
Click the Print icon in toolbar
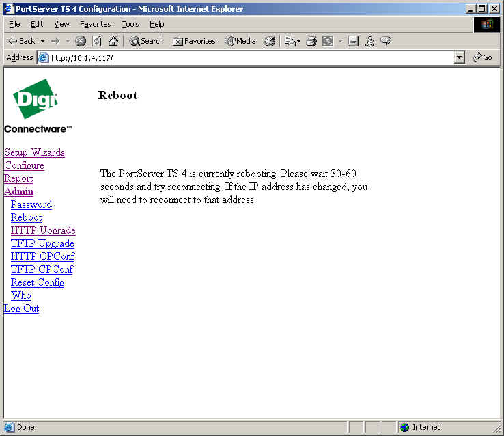tap(311, 41)
